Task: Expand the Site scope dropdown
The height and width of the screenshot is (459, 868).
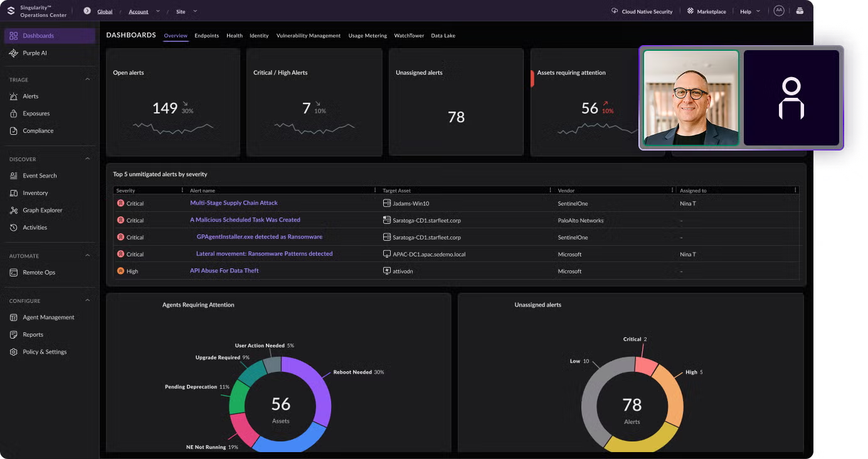Action: (x=195, y=11)
